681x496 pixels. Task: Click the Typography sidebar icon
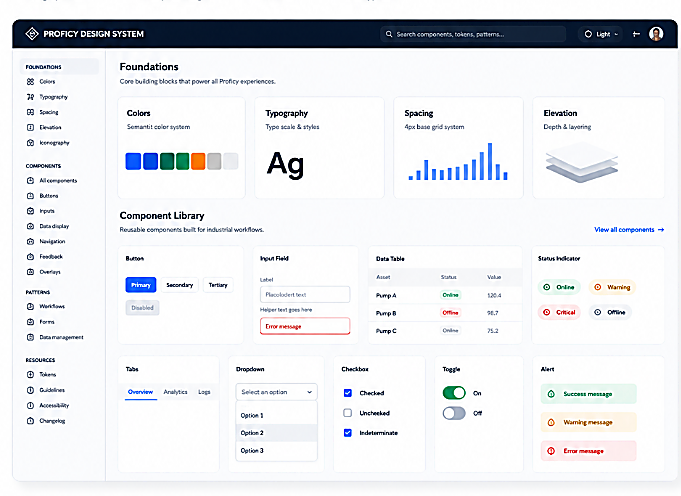(x=30, y=97)
